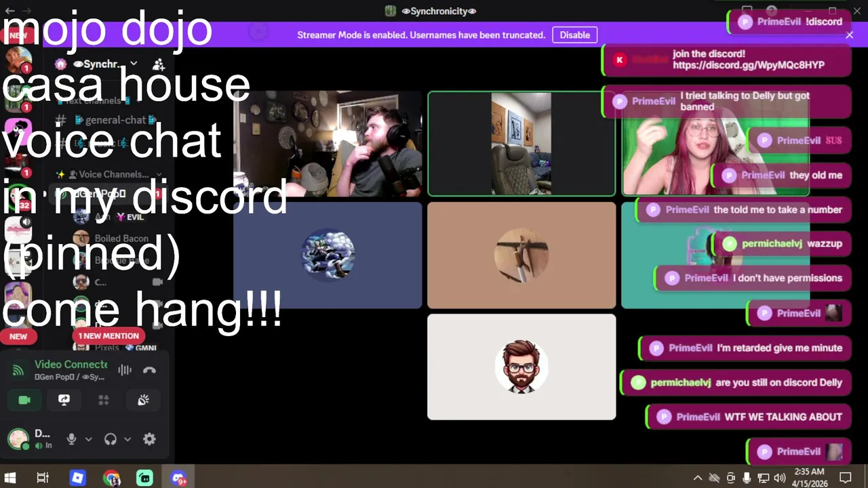Show hidden system tray icons

[697, 478]
